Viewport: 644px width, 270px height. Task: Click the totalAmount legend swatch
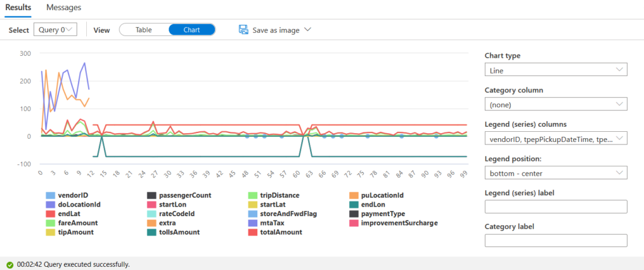tap(253, 232)
